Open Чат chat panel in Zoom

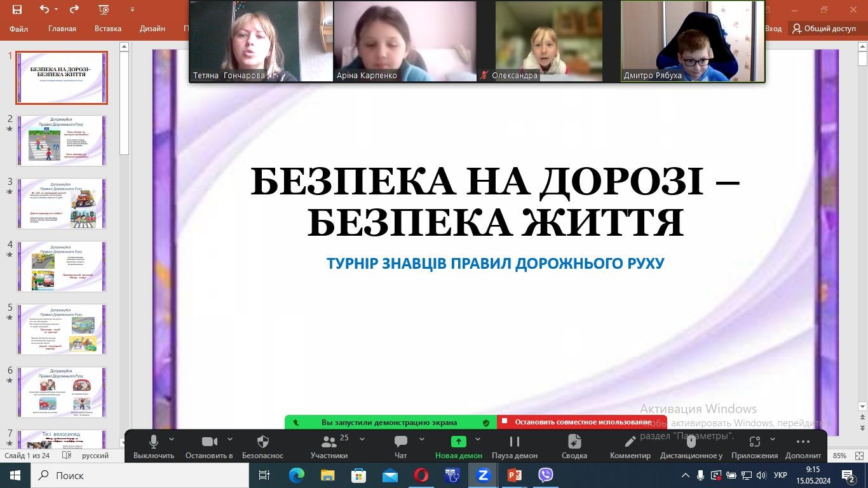tap(400, 446)
